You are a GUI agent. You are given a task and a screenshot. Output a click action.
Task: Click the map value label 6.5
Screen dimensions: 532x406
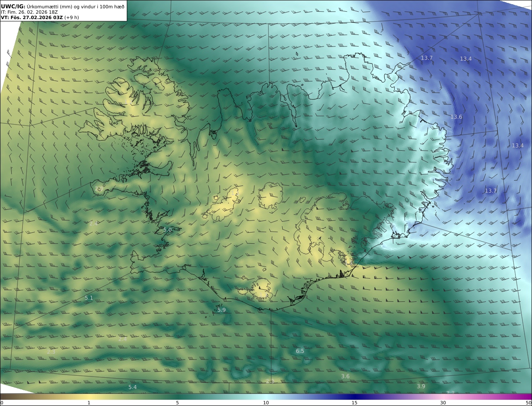pyautogui.click(x=300, y=351)
